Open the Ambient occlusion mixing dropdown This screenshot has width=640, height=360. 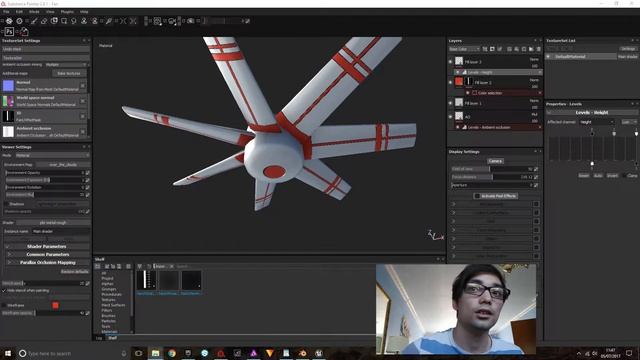coord(66,64)
